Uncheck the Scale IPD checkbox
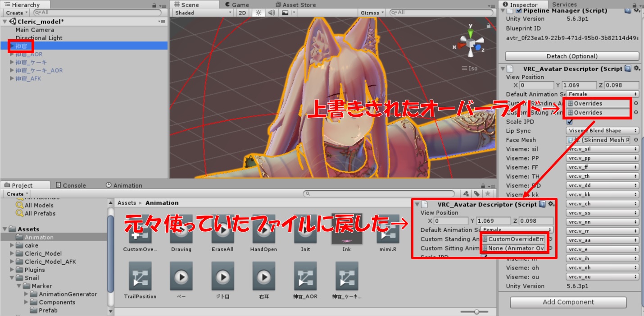 (570, 122)
